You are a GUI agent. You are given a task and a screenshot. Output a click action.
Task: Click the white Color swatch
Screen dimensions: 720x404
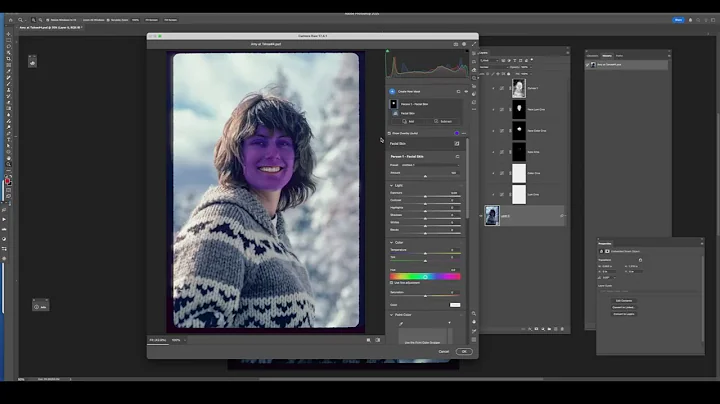(455, 305)
